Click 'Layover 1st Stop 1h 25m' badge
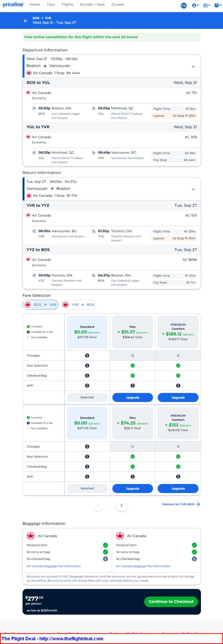The width and height of the screenshot is (223, 644). point(174,116)
